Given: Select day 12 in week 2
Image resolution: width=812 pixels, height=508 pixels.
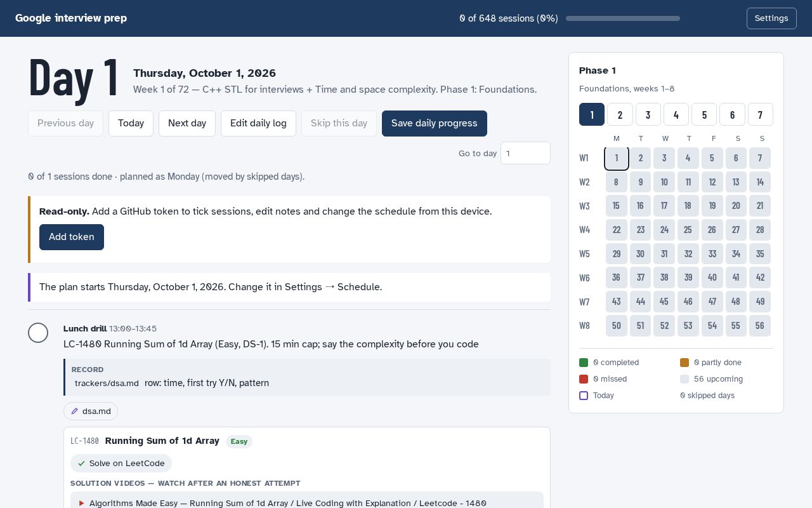Looking at the screenshot, I should coord(712,182).
